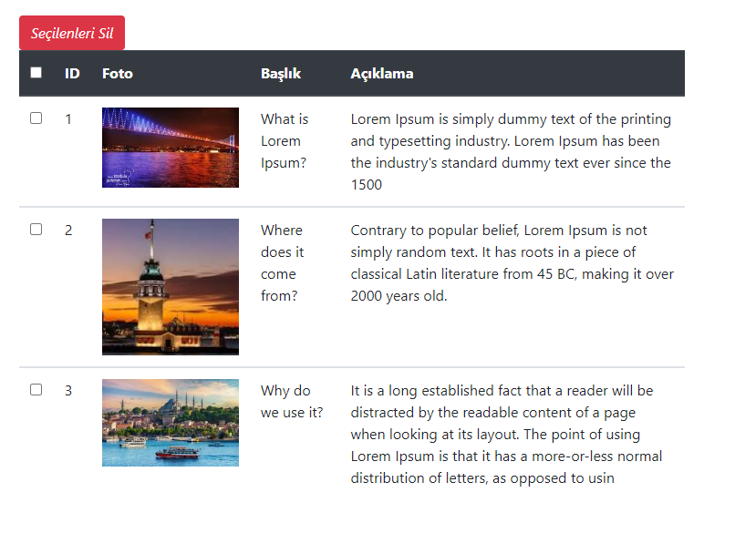Click the ID number 2 cell
756x554 pixels.
[68, 231]
